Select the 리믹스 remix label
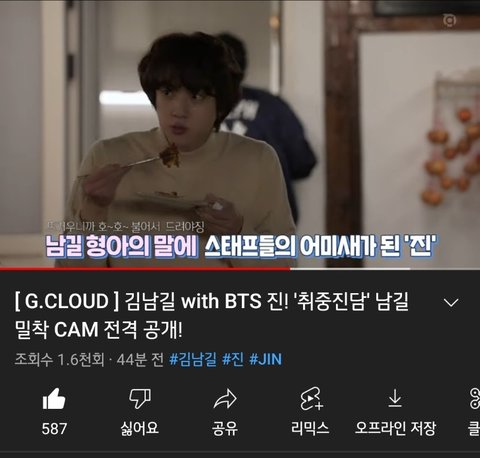Image resolution: width=480 pixels, height=458 pixels. (x=310, y=428)
